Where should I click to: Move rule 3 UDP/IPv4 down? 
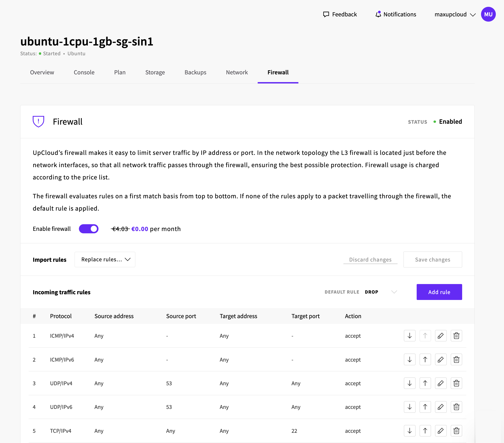410,383
